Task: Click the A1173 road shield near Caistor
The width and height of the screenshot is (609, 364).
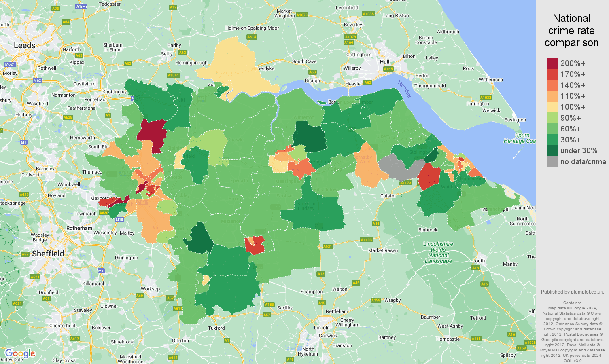Action: [405, 183]
